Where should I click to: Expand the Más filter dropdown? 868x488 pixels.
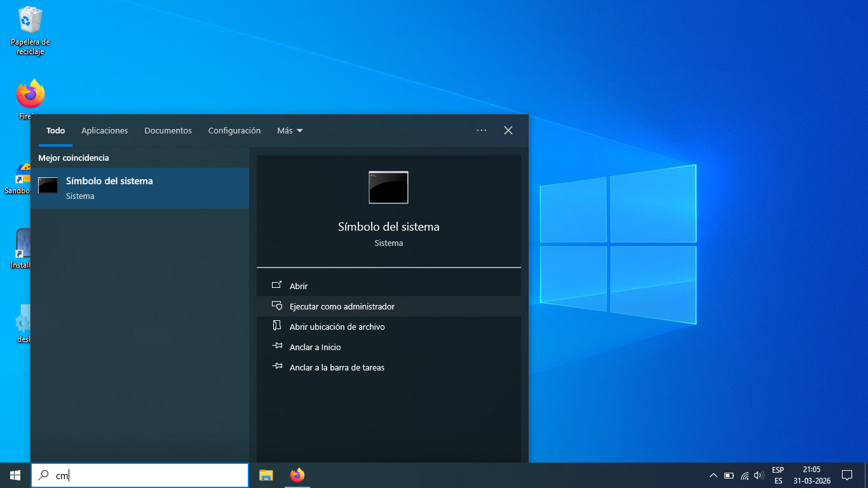tap(290, 130)
